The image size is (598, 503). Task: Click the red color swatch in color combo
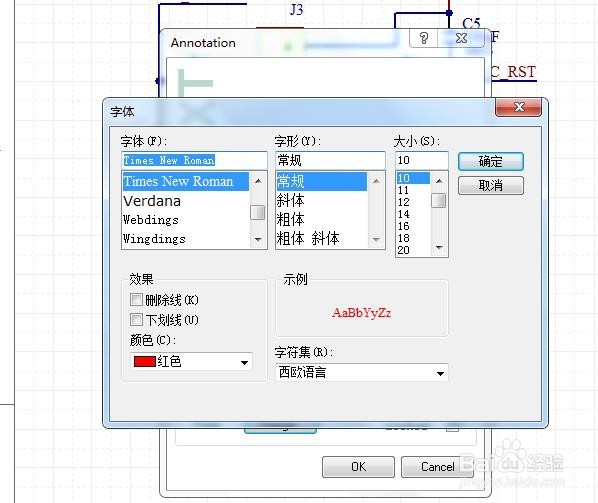145,362
